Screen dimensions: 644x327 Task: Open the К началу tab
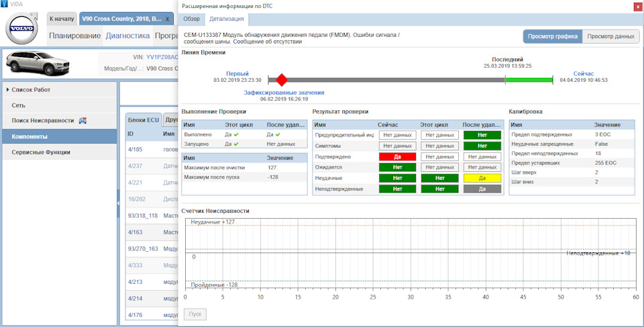coord(62,19)
